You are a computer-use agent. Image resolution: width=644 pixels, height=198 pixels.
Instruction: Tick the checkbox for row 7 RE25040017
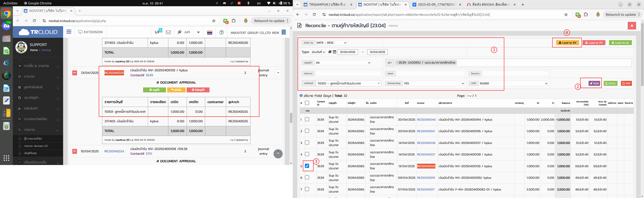(x=307, y=189)
